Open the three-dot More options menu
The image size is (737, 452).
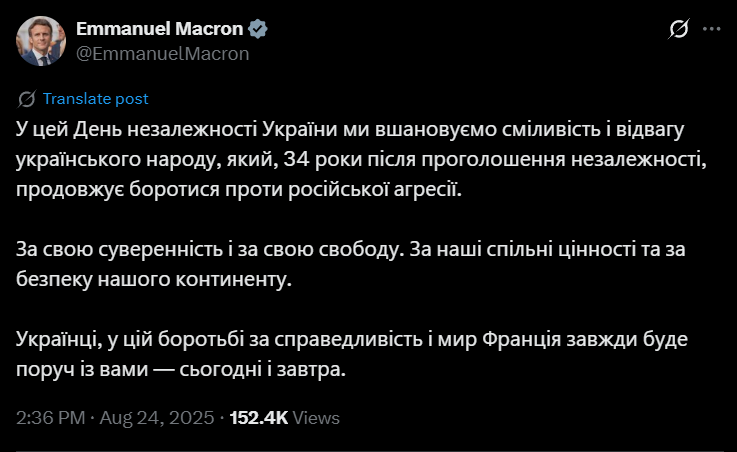[712, 30]
